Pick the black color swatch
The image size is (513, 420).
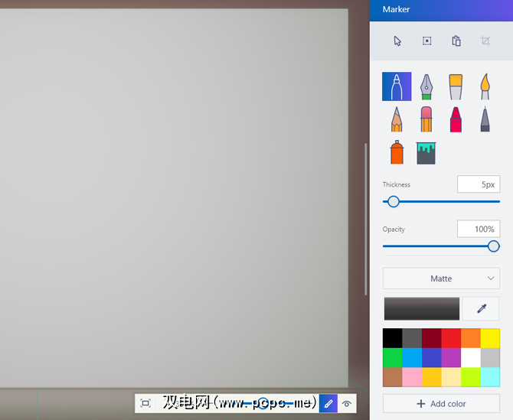[393, 338]
